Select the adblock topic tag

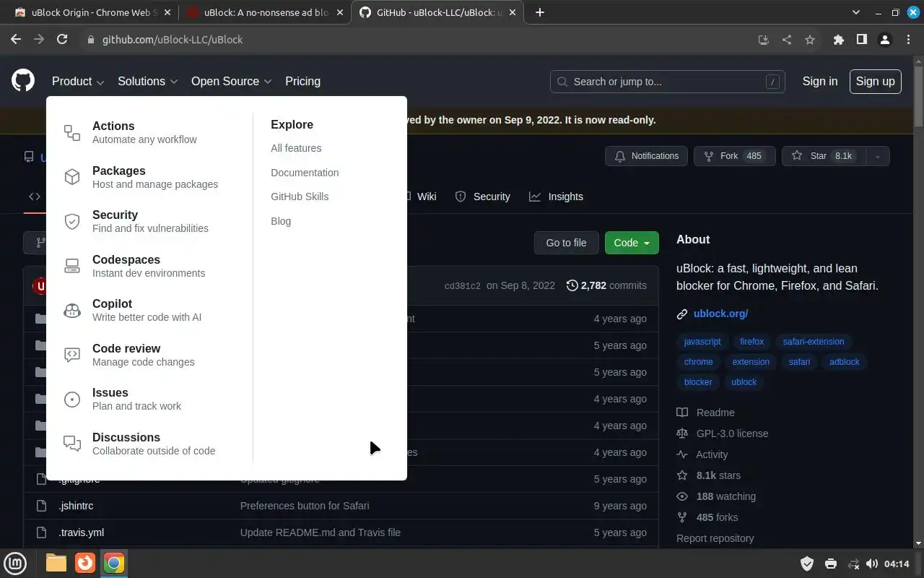click(x=845, y=362)
